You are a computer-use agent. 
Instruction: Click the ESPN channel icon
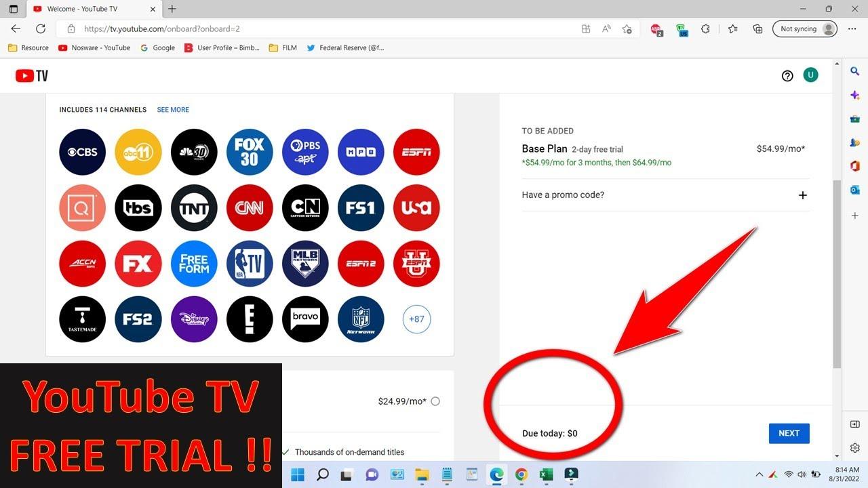point(416,152)
